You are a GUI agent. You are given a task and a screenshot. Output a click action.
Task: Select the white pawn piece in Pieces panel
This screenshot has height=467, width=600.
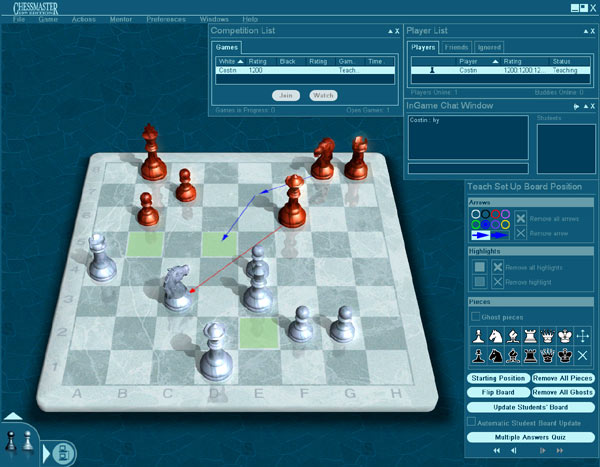[478, 336]
